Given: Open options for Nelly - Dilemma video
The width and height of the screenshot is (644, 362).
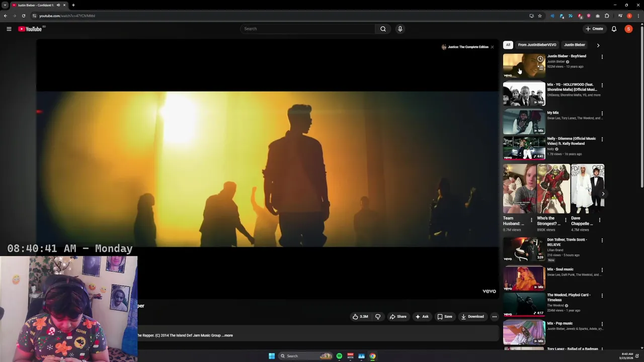Looking at the screenshot, I should 602,139.
